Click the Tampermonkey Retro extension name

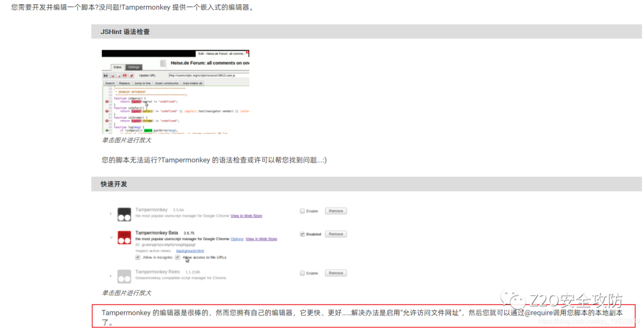coord(157,272)
